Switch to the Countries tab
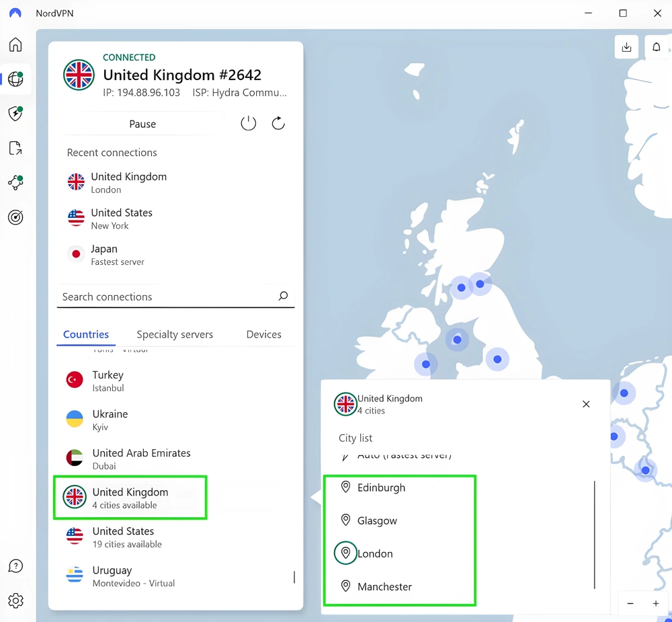This screenshot has height=622, width=672. 86,335
